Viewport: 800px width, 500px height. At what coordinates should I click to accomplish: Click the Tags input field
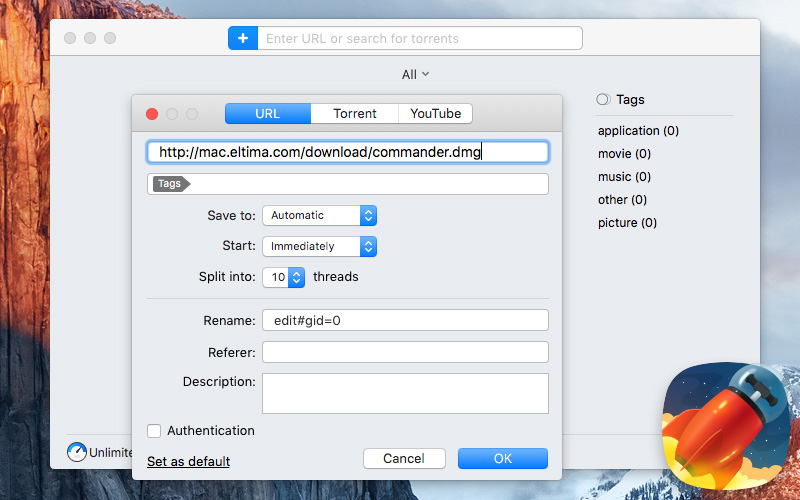point(348,184)
